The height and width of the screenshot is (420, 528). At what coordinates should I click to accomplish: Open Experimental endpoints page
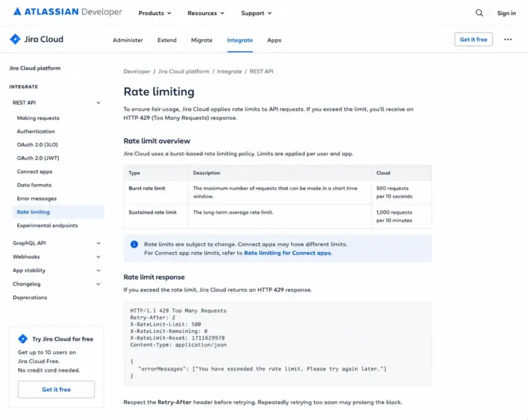point(47,225)
